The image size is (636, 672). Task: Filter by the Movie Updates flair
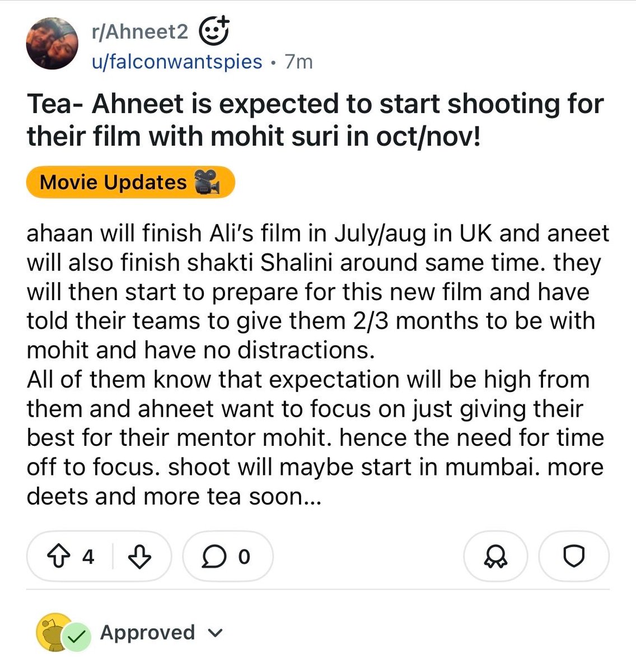[130, 182]
